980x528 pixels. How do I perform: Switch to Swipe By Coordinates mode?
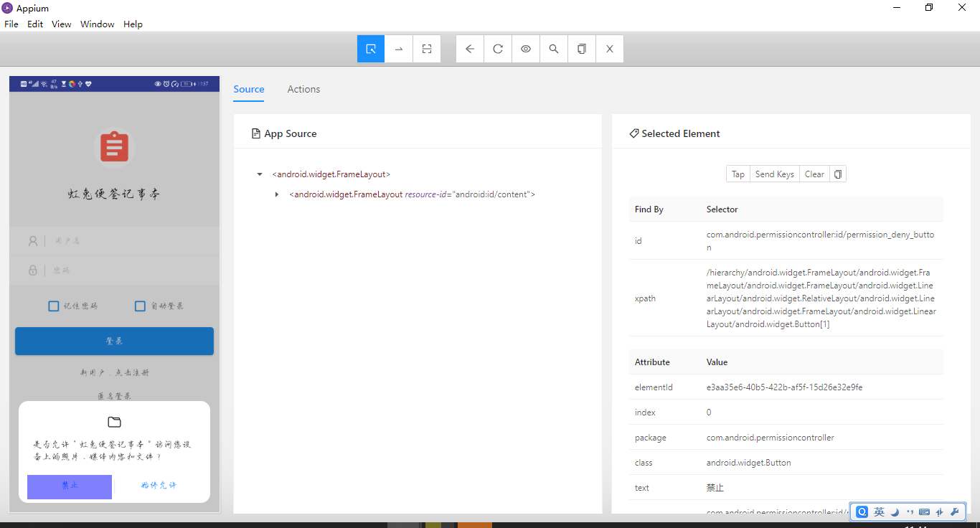click(x=399, y=49)
